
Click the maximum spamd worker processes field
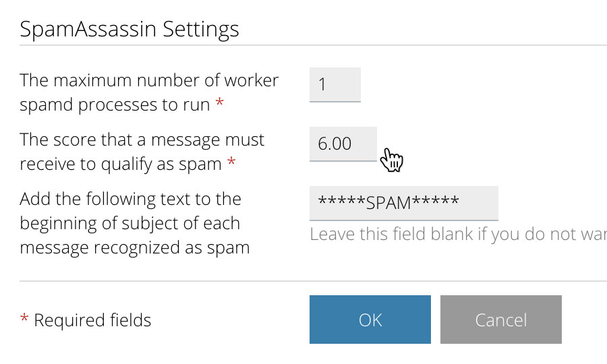pyautogui.click(x=335, y=85)
